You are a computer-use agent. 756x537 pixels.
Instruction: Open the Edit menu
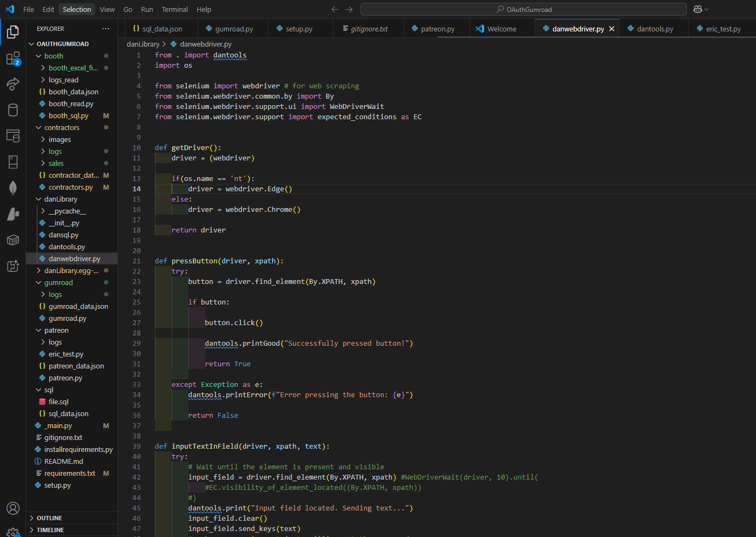[48, 9]
